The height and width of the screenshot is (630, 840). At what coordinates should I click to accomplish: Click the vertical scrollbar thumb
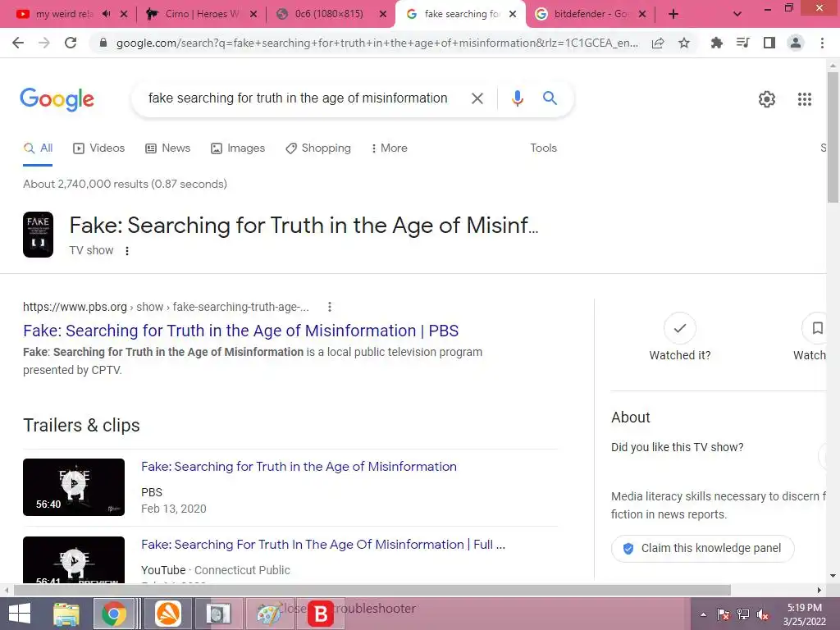pyautogui.click(x=833, y=137)
